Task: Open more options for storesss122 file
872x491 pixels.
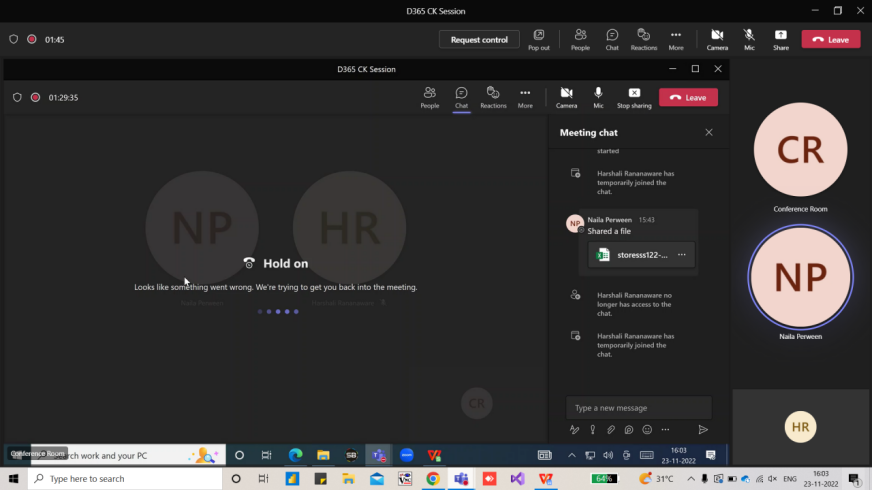Action: 681,255
